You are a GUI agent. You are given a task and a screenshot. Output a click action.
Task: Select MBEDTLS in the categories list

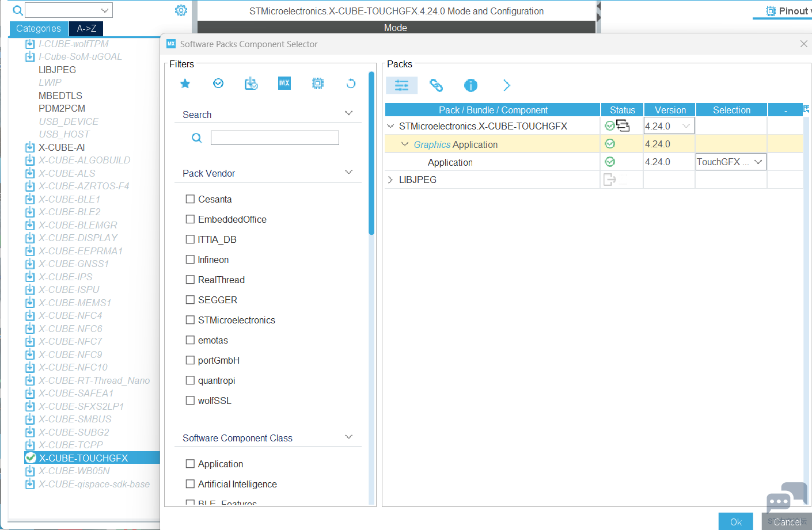pyautogui.click(x=60, y=96)
